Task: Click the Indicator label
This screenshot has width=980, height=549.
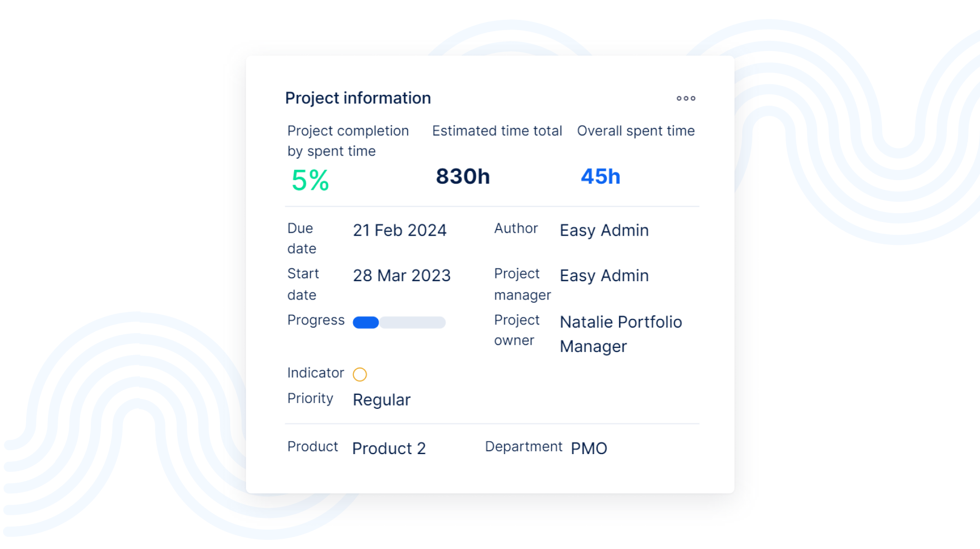Action: pos(315,373)
